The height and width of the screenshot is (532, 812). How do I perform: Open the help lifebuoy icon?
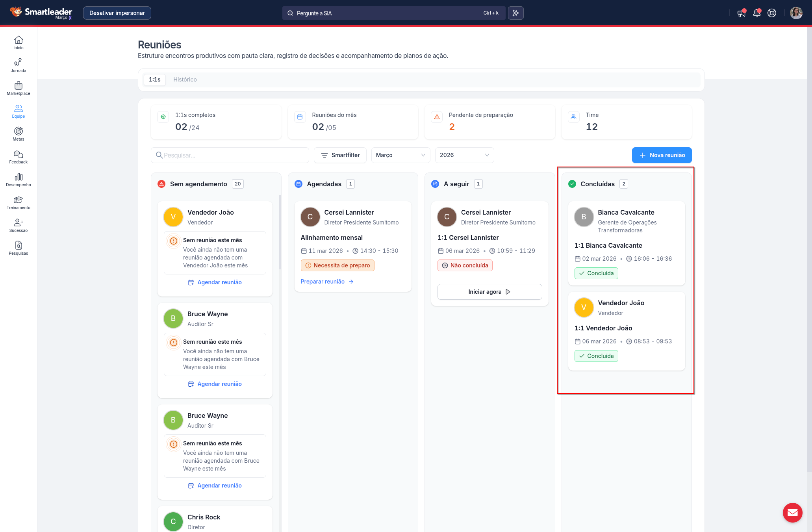[772, 13]
